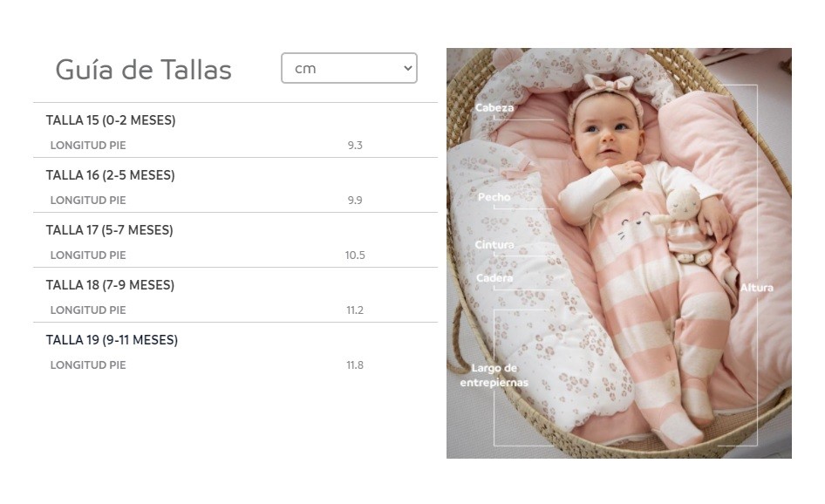Click the Cadera measurement label
Screen dimensions: 825x504
click(x=494, y=278)
